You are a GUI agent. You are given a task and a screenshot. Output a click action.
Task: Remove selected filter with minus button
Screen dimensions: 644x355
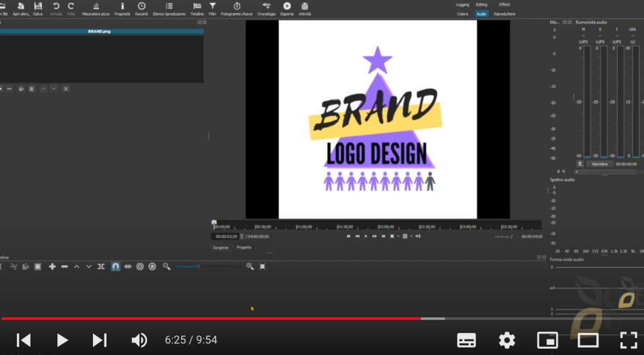9,89
